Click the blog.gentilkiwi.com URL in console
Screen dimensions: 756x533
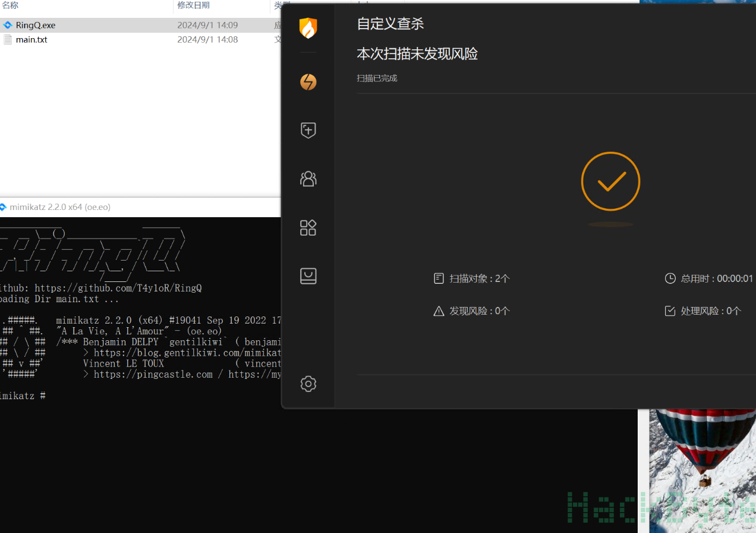point(187,353)
